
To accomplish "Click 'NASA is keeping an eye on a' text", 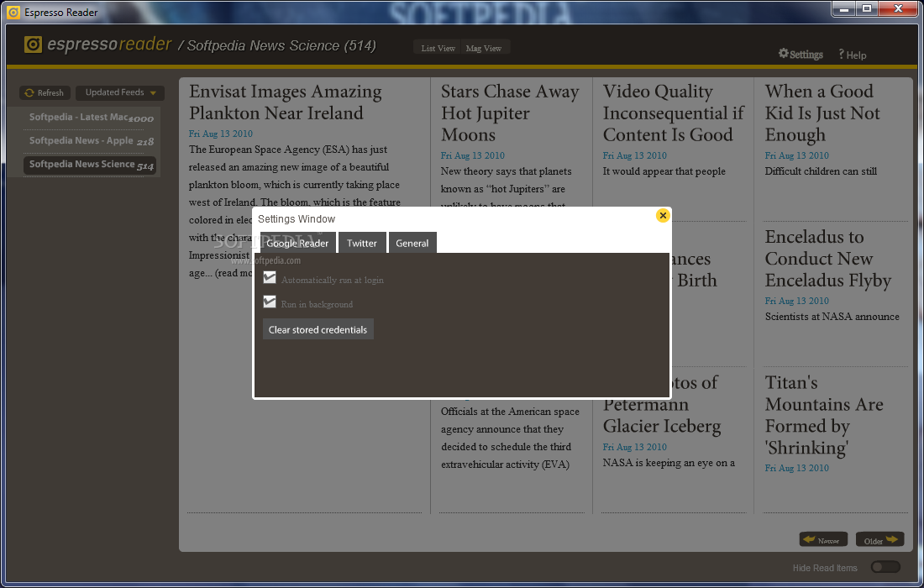I will tap(669, 463).
